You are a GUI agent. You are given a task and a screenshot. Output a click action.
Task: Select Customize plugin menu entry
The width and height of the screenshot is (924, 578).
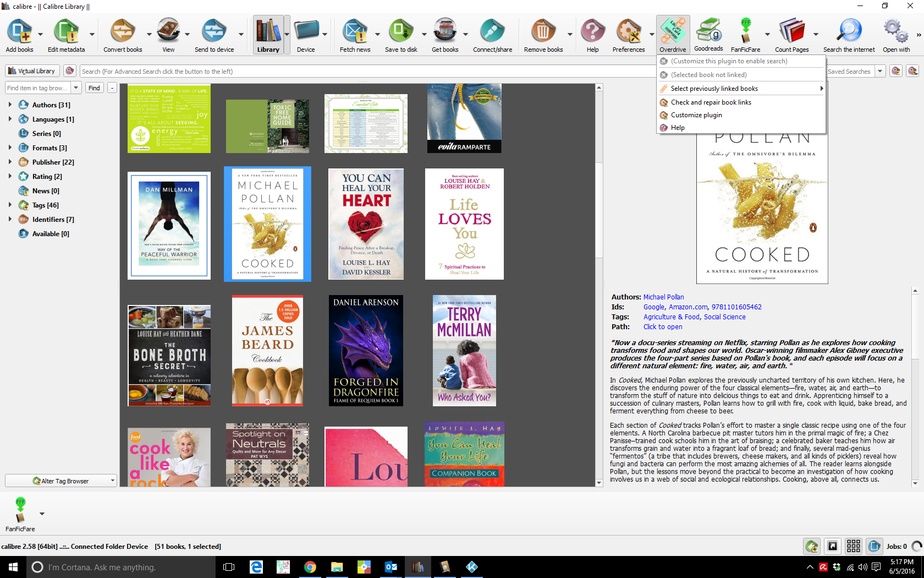741,115
